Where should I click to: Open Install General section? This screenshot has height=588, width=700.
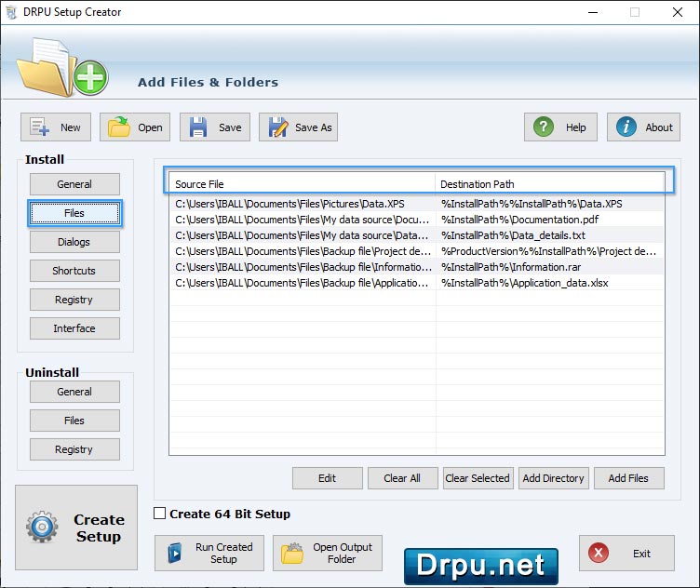[x=74, y=184]
